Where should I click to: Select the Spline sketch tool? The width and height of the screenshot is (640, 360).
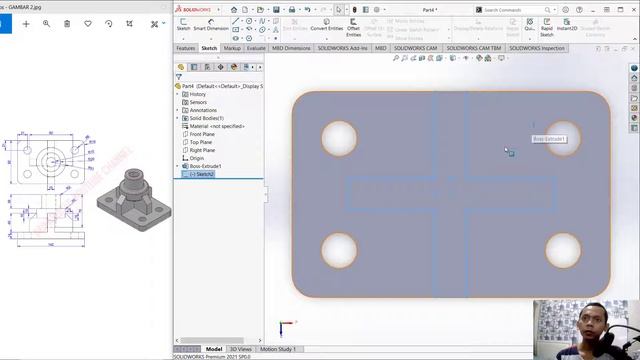tap(262, 21)
